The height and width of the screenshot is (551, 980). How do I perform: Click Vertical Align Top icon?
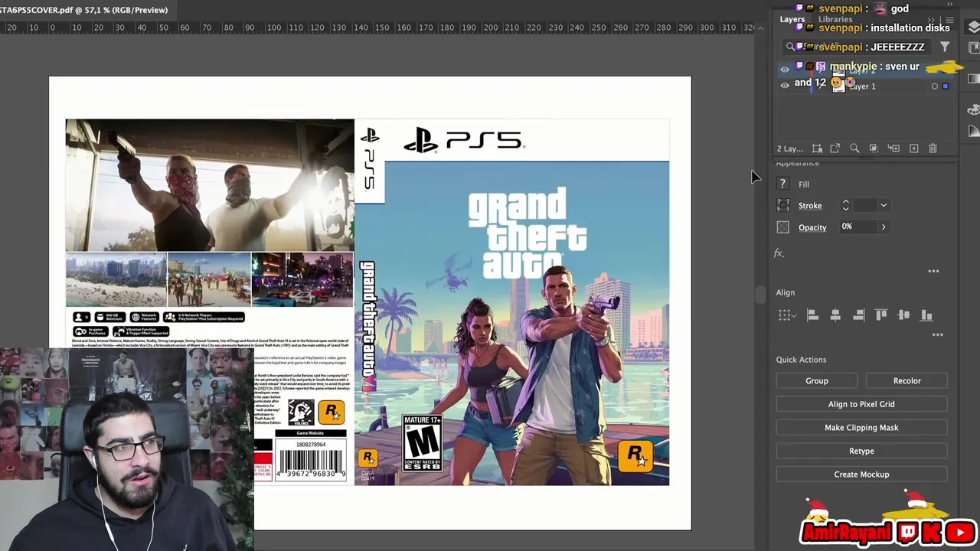(x=881, y=315)
